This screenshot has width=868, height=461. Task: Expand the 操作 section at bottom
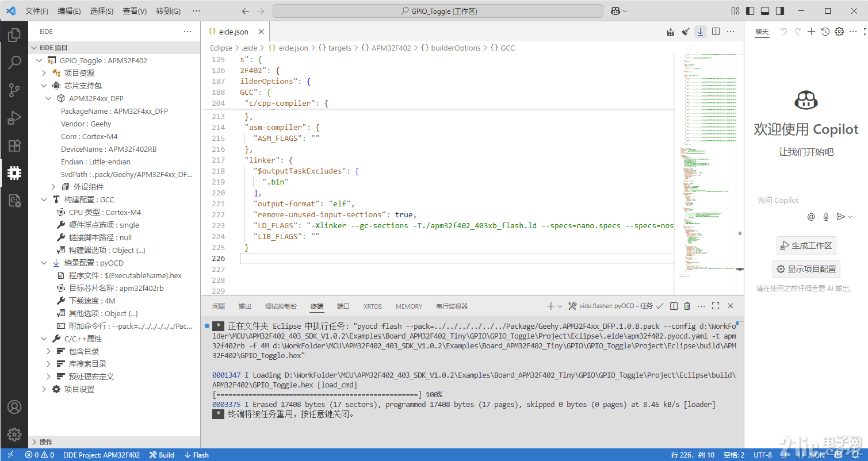pos(35,442)
